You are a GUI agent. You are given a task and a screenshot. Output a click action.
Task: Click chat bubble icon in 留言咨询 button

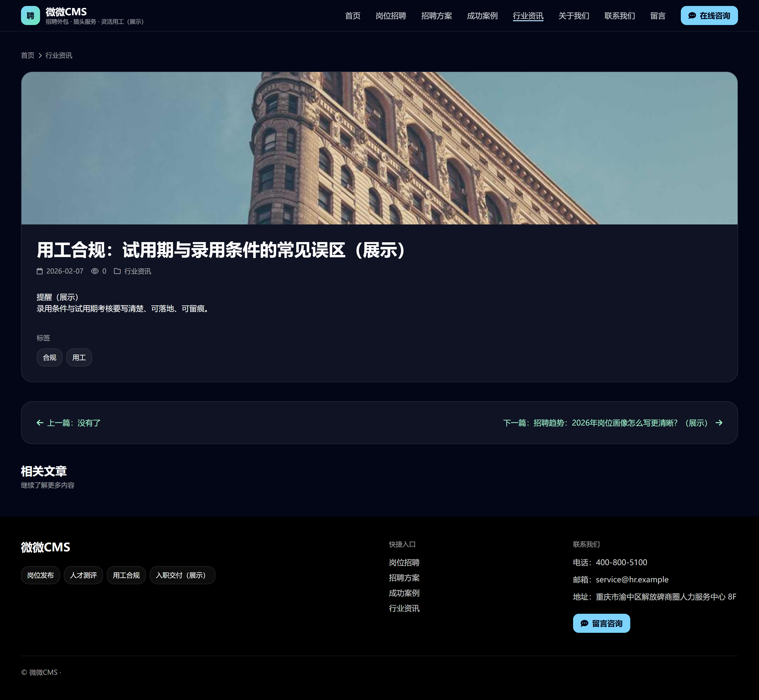click(584, 624)
